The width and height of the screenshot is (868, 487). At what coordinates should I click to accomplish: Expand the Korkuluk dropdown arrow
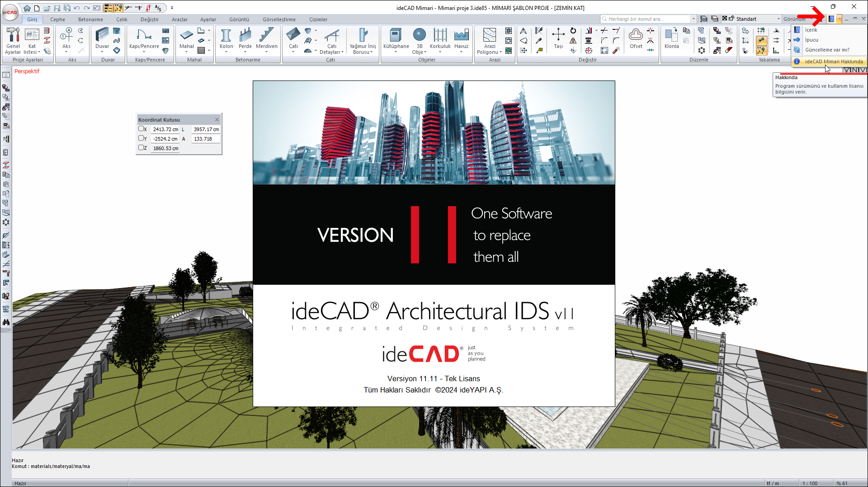440,52
